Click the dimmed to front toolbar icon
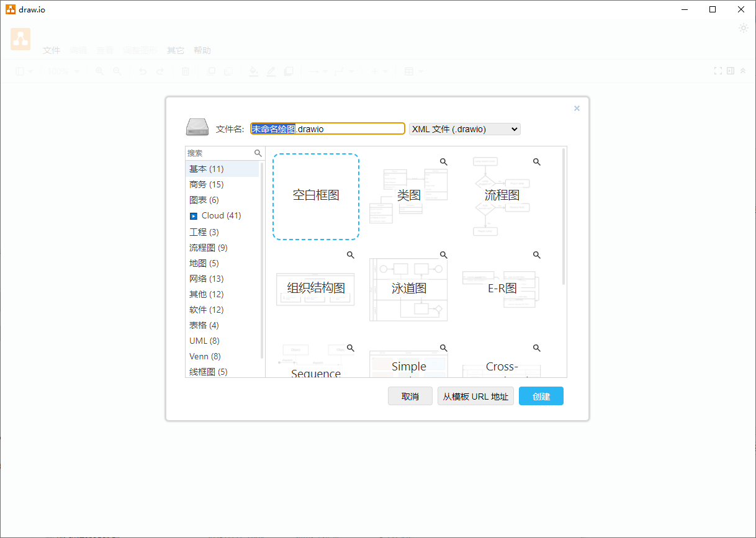Screen dimensions: 756x538 point(211,71)
